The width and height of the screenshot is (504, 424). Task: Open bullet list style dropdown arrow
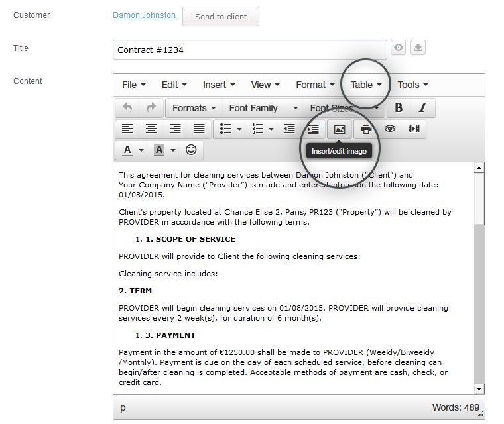tap(239, 129)
